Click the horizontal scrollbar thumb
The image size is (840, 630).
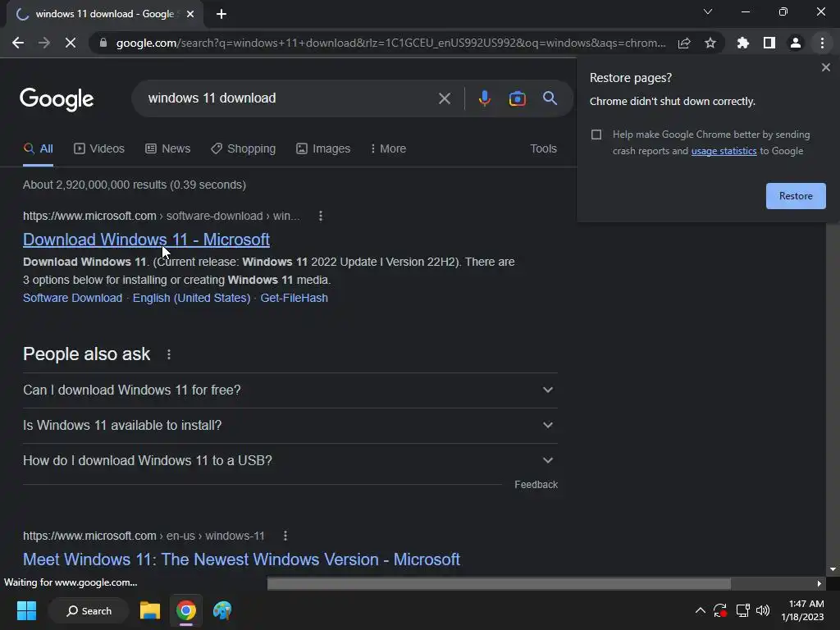click(x=499, y=583)
